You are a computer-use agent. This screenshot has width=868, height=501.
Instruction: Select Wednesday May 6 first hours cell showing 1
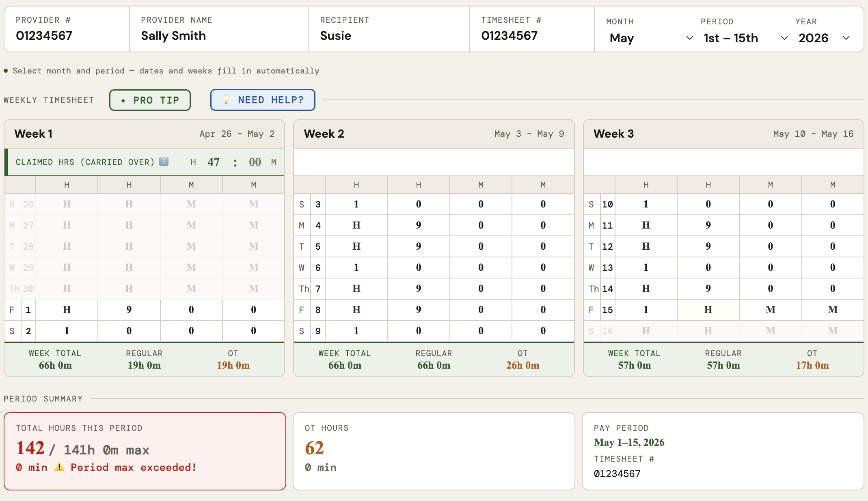356,268
